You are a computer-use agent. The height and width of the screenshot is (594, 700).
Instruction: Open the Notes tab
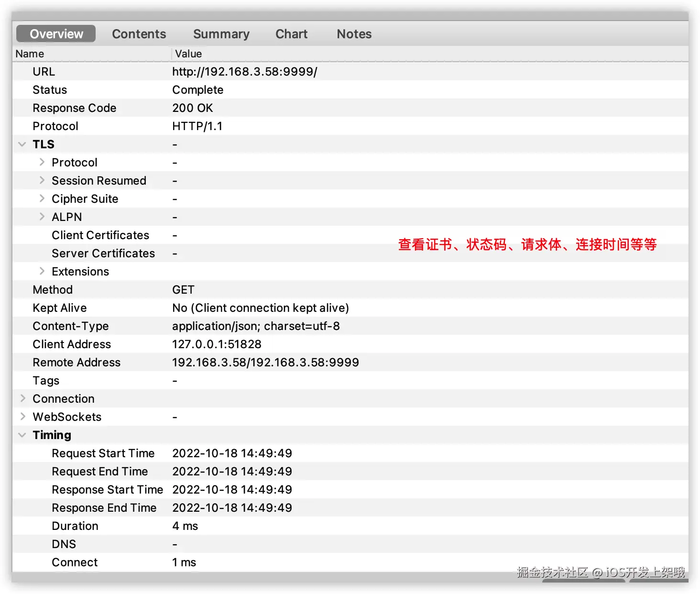click(354, 34)
